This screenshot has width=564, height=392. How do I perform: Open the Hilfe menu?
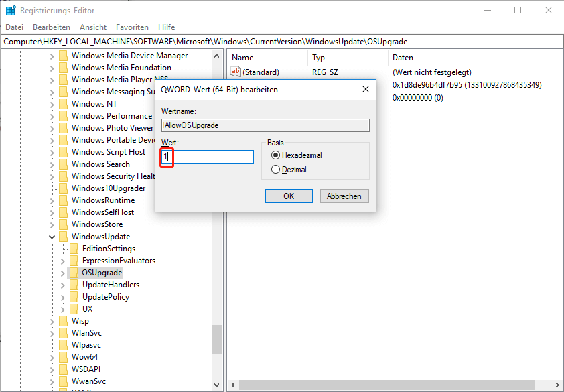(x=167, y=27)
